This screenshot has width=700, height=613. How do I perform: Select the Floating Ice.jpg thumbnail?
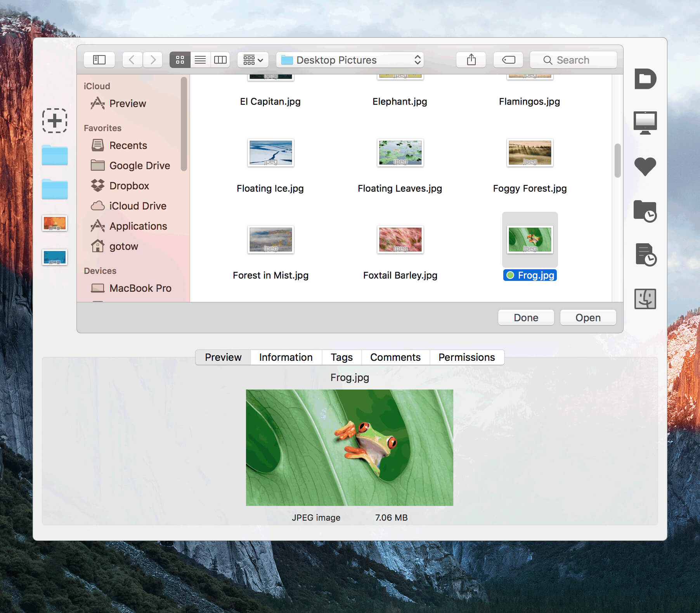[271, 153]
